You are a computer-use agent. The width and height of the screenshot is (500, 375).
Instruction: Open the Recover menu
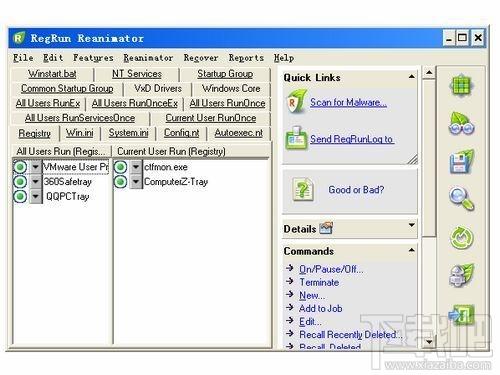pos(201,58)
